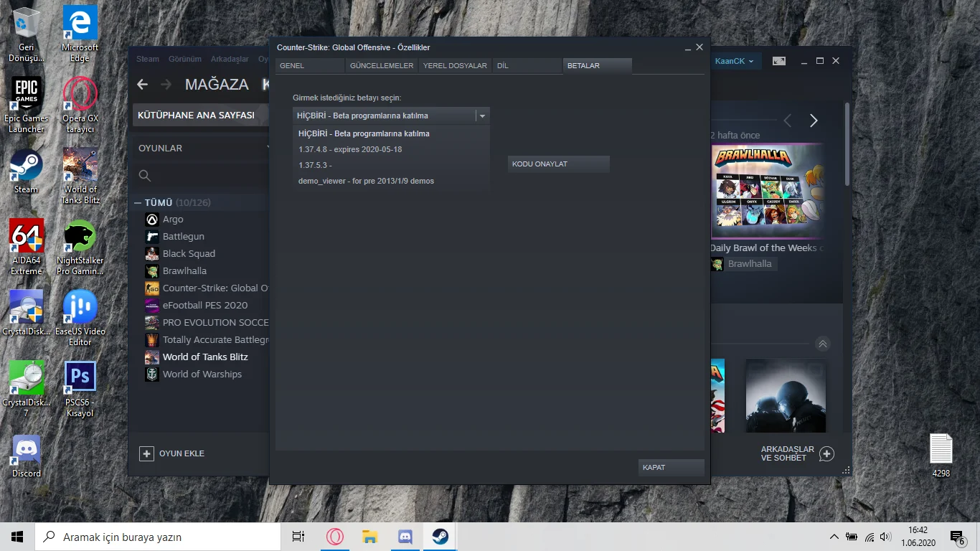The width and height of the screenshot is (980, 551).
Task: Click the Brawlhalla news thumbnail
Action: click(x=767, y=191)
